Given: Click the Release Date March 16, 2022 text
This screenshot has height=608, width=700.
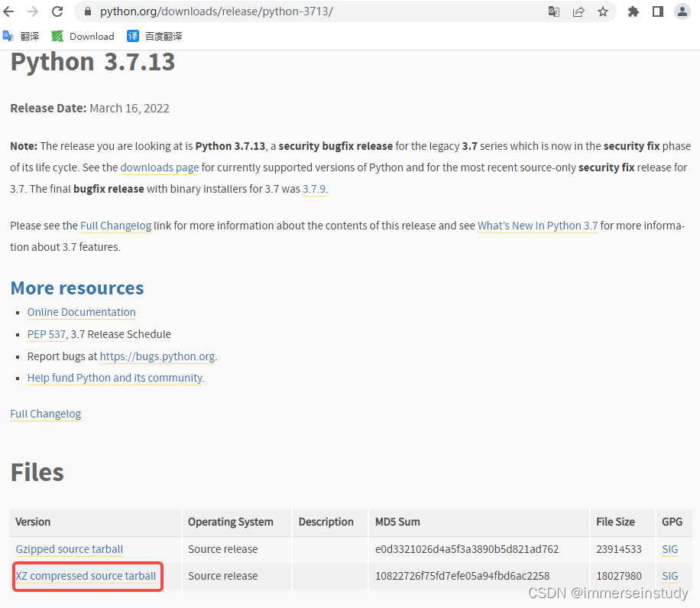Looking at the screenshot, I should click(89, 109).
